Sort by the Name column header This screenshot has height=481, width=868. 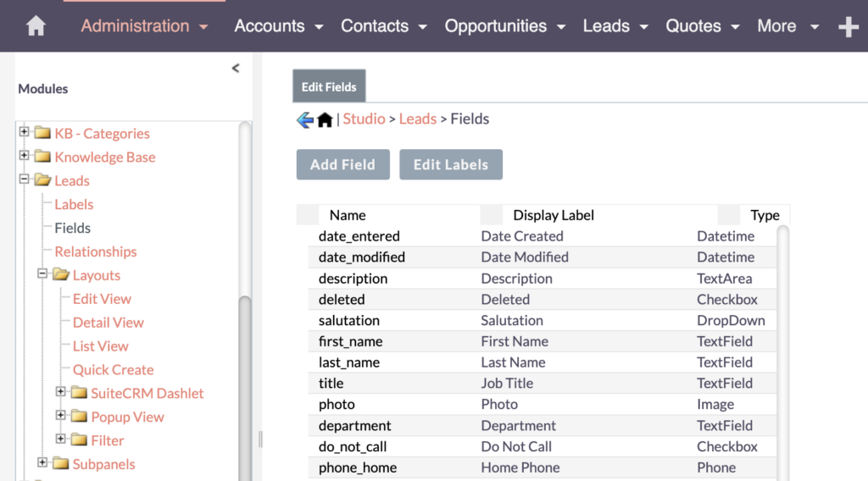tap(347, 215)
